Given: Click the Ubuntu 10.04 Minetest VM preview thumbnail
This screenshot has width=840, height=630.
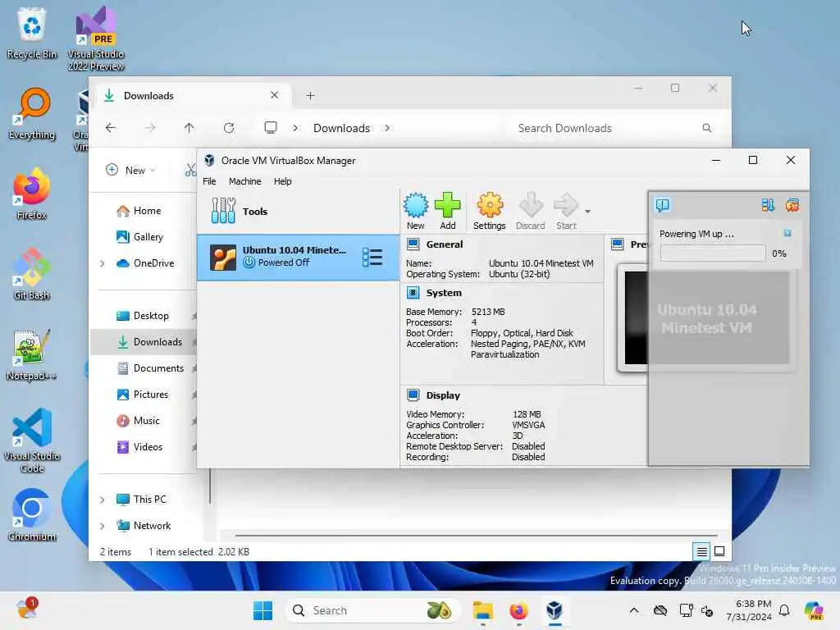Looking at the screenshot, I should [x=706, y=318].
